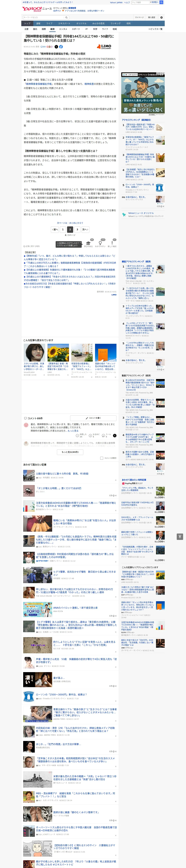This screenshot has width=186, height=868.
Task: Click the search magnifier button beside keyword box
Action: (66, 18)
